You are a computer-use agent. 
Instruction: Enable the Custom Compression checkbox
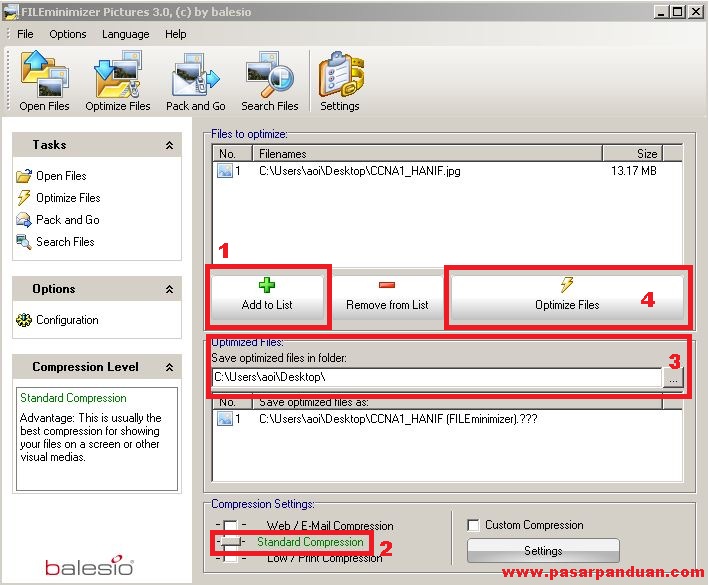(x=473, y=525)
